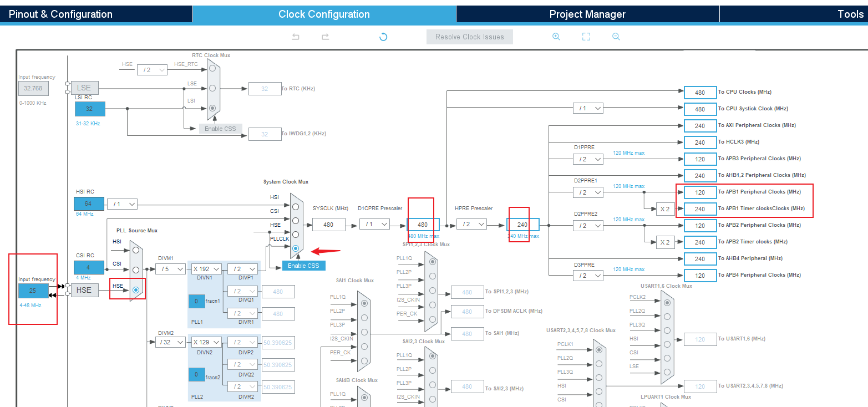The width and height of the screenshot is (868, 407).
Task: Open the DIVM2 /32 dropdown
Action: click(x=170, y=342)
